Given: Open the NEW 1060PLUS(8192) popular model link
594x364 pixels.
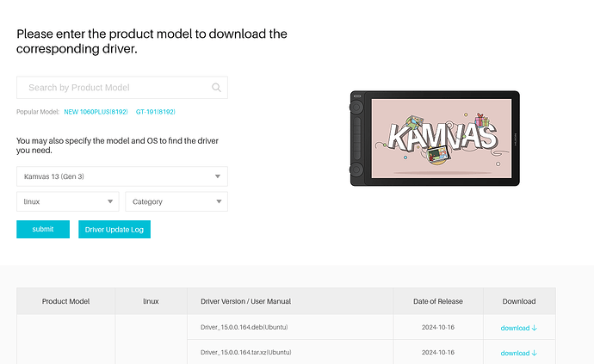Looking at the screenshot, I should 96,112.
